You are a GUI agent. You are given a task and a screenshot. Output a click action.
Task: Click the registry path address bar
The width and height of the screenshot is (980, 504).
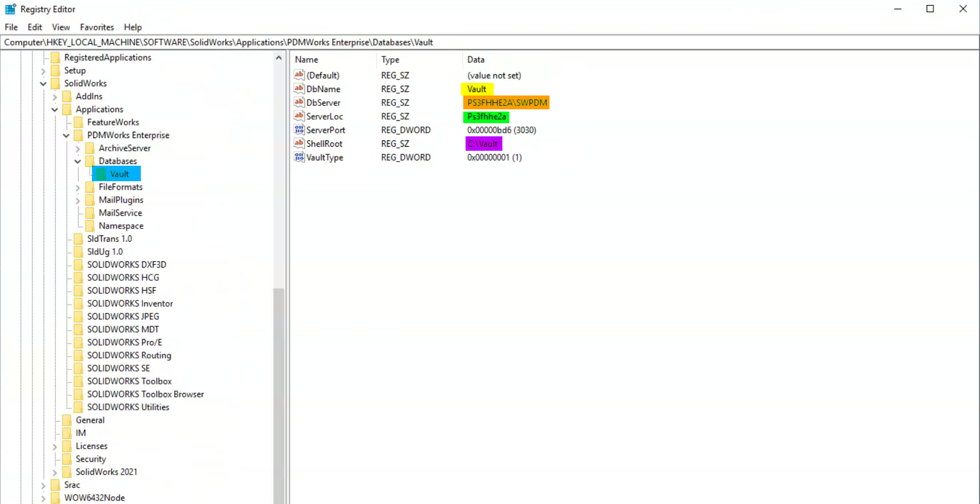pos(490,42)
